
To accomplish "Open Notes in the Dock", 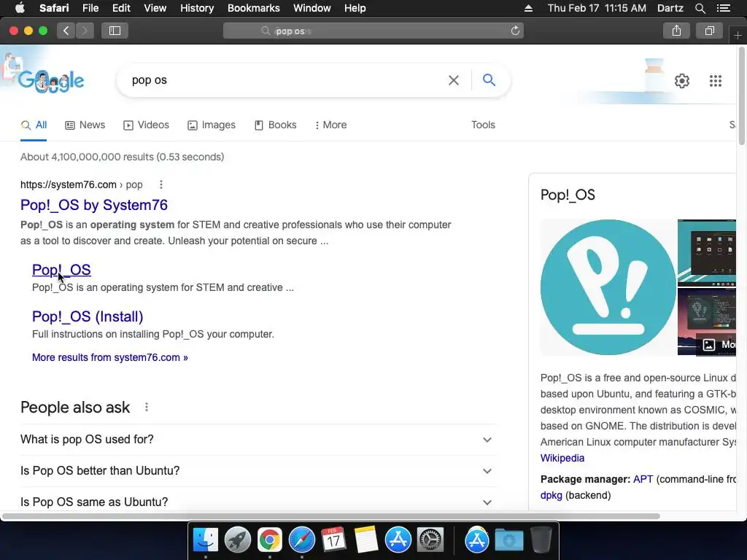I will (x=366, y=540).
